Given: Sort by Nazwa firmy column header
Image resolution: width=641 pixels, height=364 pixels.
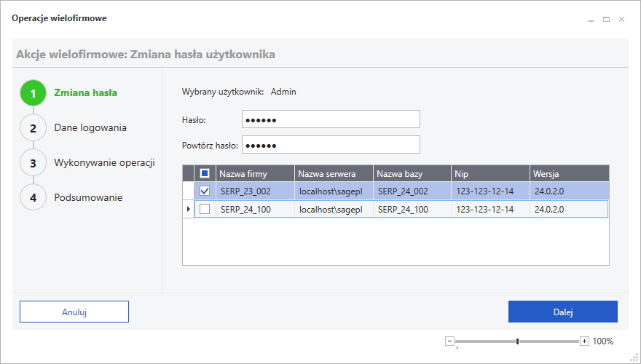Looking at the screenshot, I should (255, 173).
